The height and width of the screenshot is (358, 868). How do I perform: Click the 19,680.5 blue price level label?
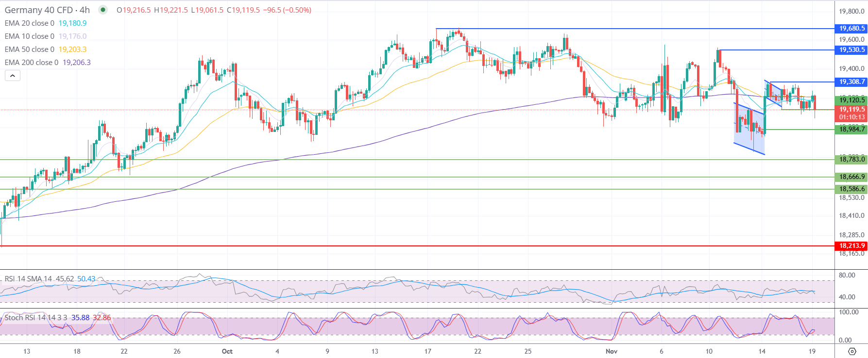point(851,29)
